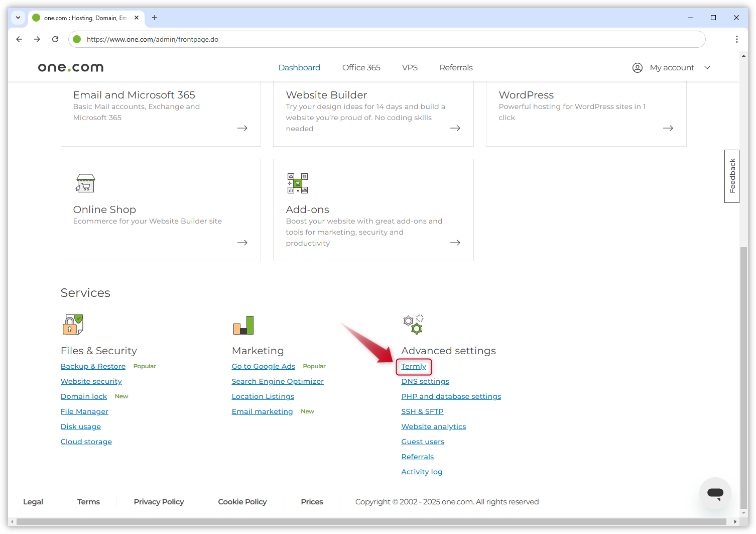Click the My account profile icon

(637, 67)
